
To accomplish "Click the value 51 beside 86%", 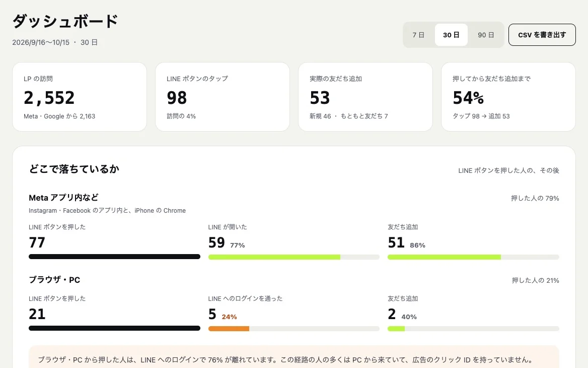I will pos(396,243).
